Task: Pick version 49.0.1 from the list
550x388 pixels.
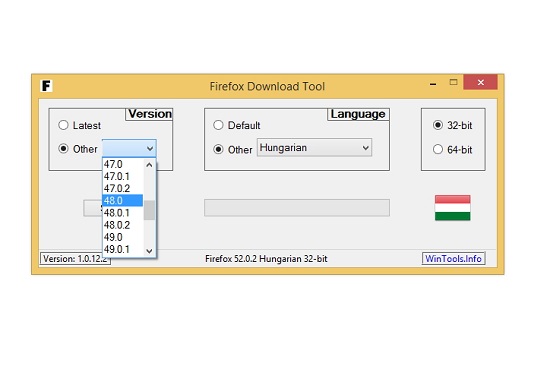Action: click(x=123, y=249)
